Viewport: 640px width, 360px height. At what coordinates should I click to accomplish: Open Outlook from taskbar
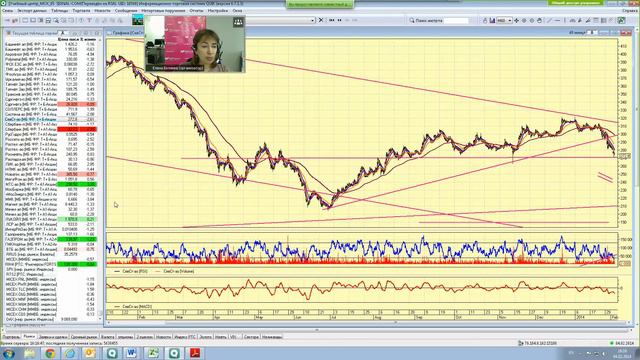(x=90, y=353)
